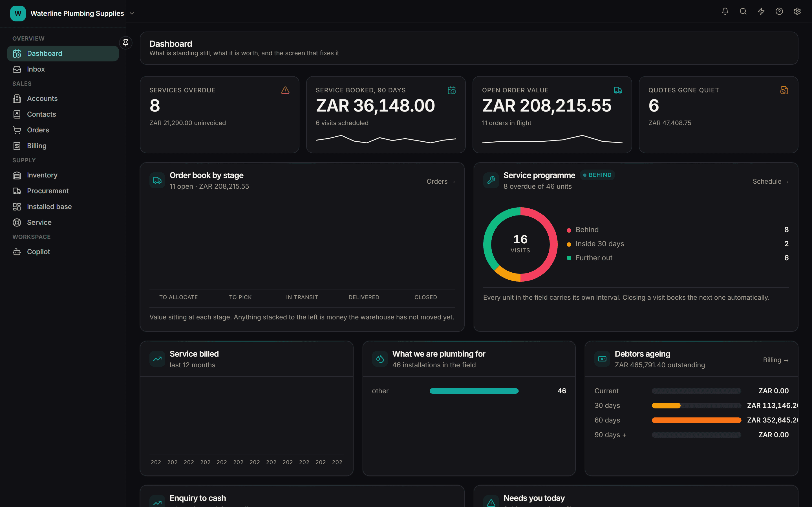Click the BEHIND status badge
The width and height of the screenshot is (812, 507).
click(597, 175)
